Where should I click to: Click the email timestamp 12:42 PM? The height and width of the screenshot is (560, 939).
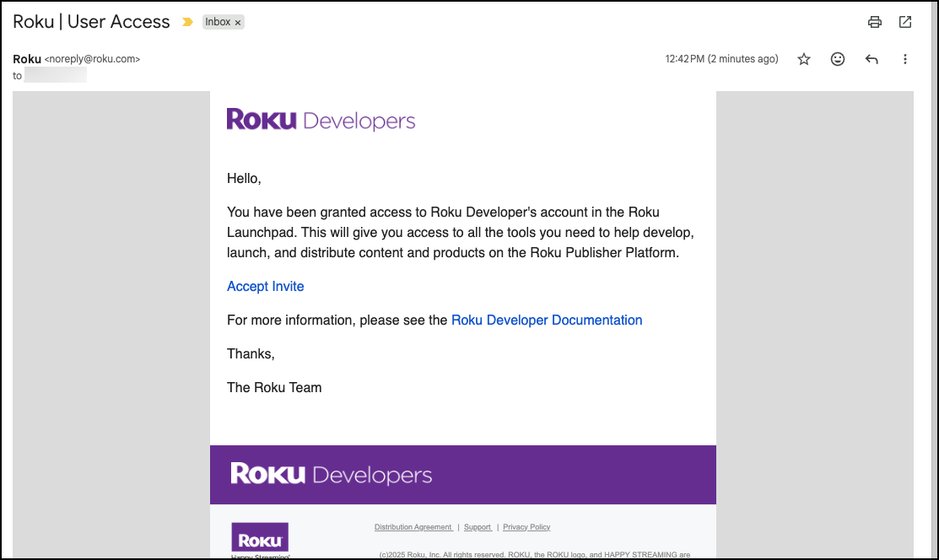[x=685, y=59]
